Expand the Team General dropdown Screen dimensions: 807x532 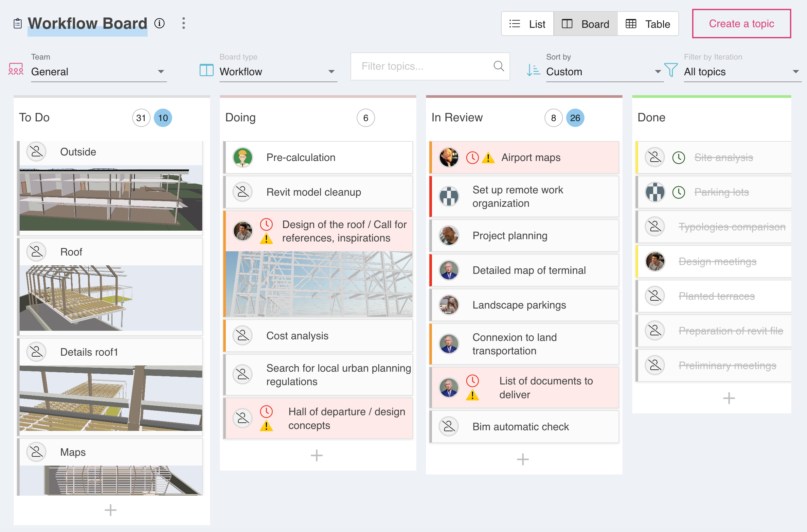[x=99, y=72]
